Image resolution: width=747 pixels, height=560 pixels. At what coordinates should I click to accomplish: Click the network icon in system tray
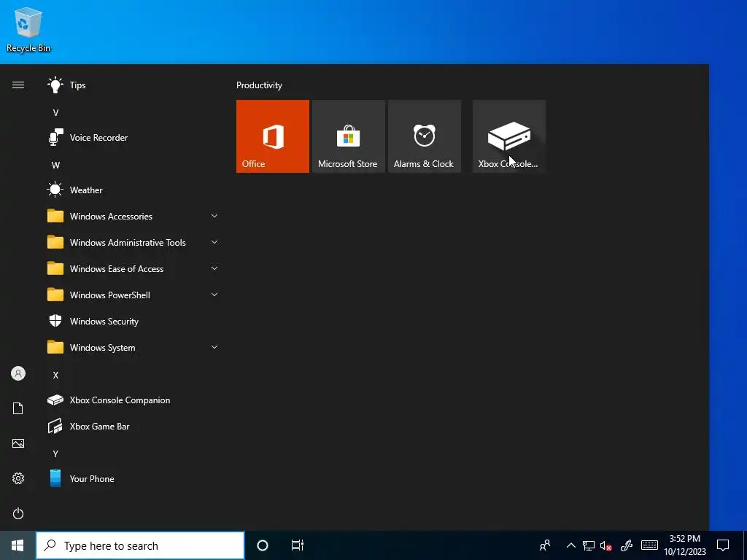[x=589, y=545]
